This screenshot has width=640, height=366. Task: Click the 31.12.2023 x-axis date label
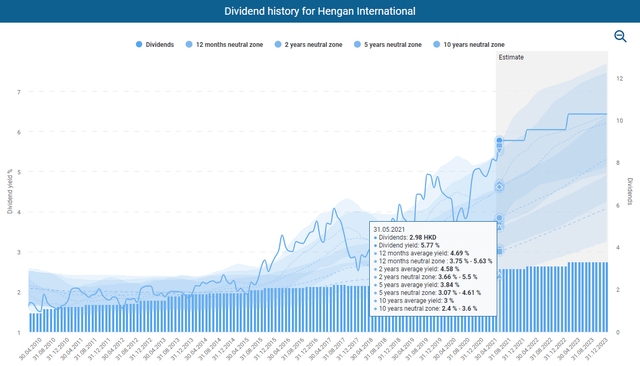click(x=596, y=348)
